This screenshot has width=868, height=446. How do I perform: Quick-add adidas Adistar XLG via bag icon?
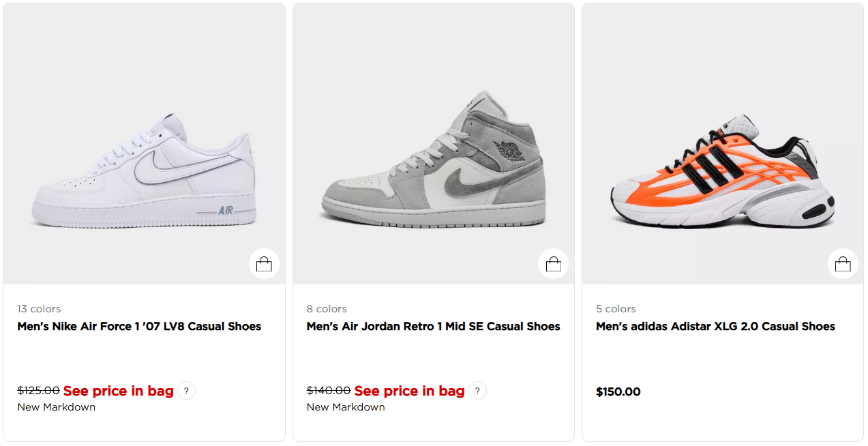(843, 264)
